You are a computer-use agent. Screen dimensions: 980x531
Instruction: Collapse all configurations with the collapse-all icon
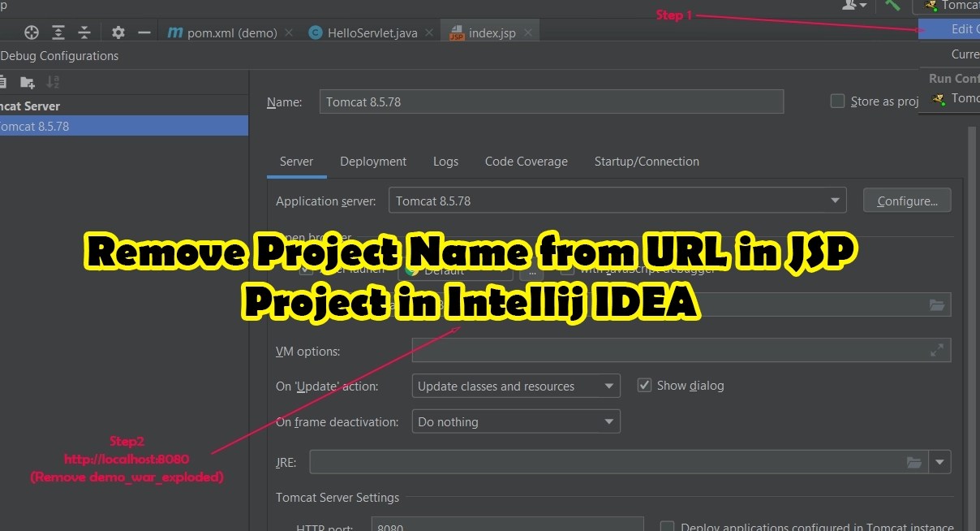coord(84,32)
